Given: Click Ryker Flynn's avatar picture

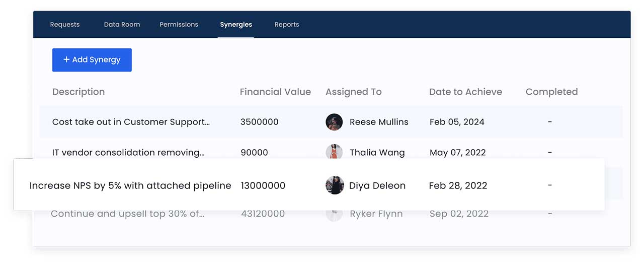Looking at the screenshot, I should tap(334, 214).
